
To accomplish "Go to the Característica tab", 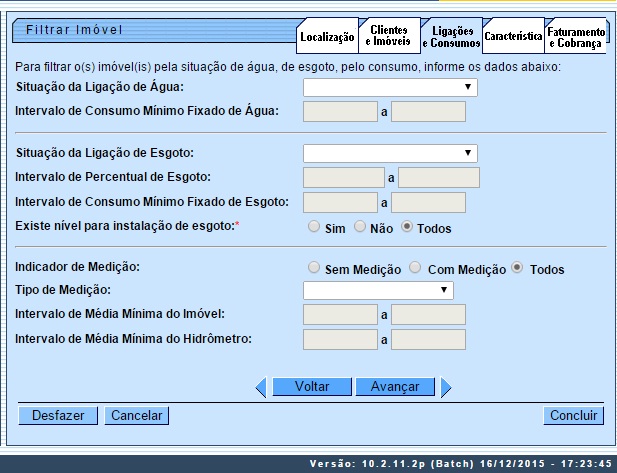I will tap(513, 37).
